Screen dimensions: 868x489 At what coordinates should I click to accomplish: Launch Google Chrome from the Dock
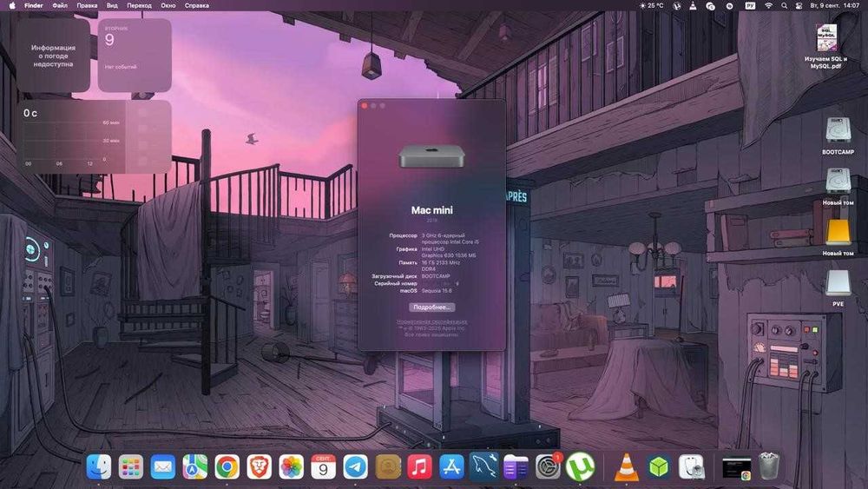[x=227, y=466]
